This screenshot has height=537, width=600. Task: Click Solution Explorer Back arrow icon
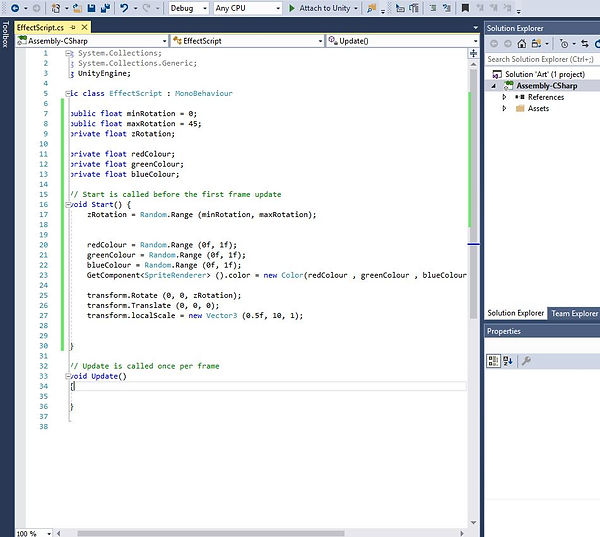click(494, 44)
